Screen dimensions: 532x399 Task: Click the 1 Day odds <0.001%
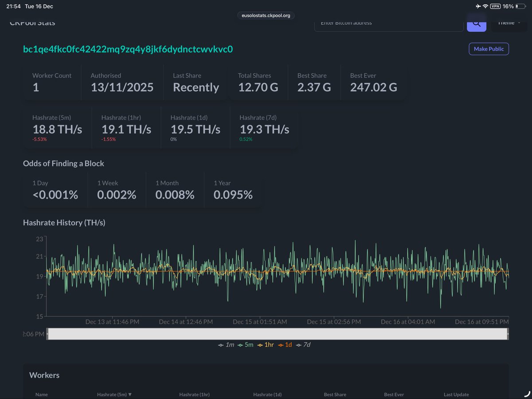click(x=55, y=195)
